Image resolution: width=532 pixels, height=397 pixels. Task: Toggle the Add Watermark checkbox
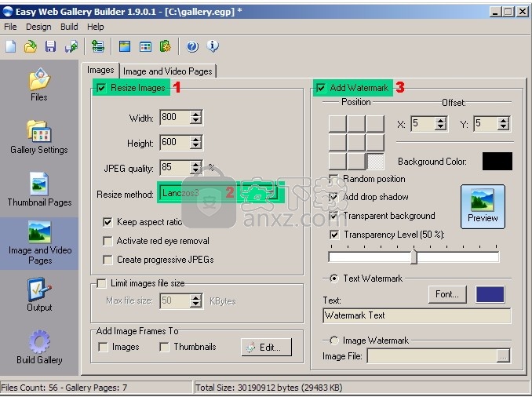(x=321, y=88)
